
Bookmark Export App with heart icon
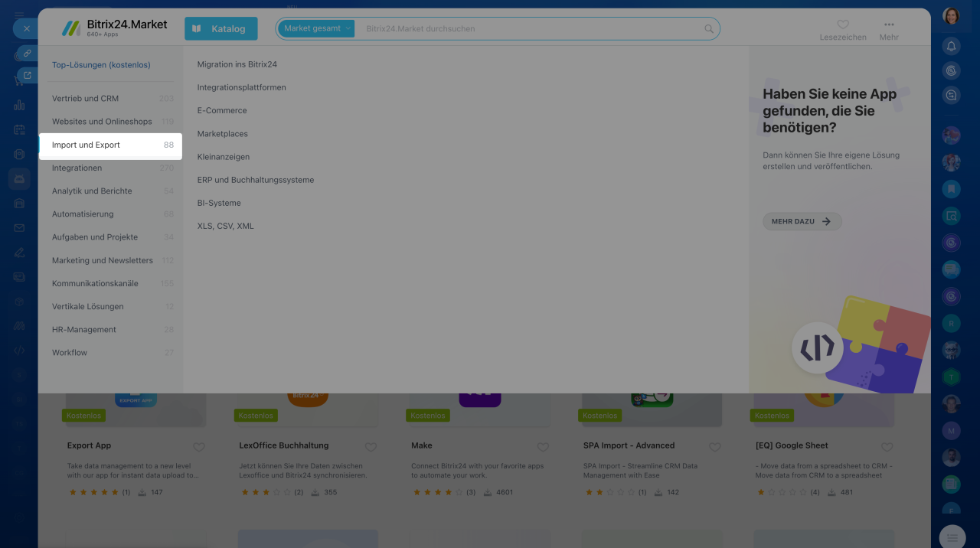coord(198,447)
